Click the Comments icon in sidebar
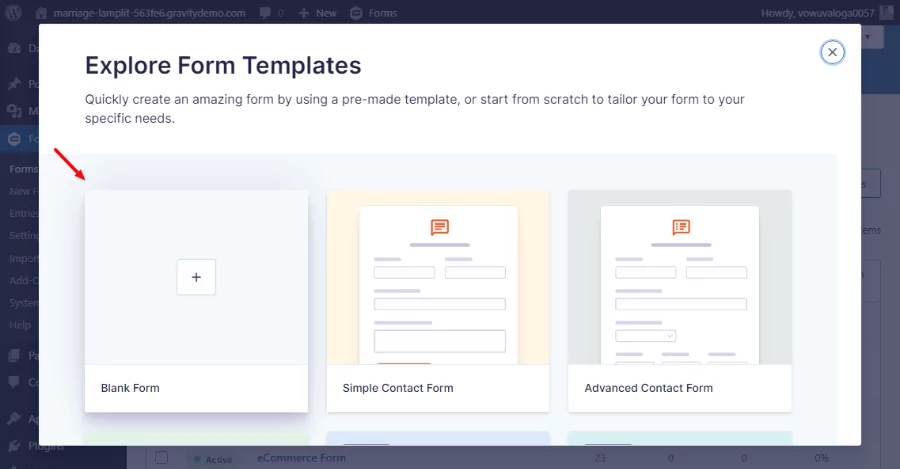The height and width of the screenshot is (469, 900). [14, 382]
